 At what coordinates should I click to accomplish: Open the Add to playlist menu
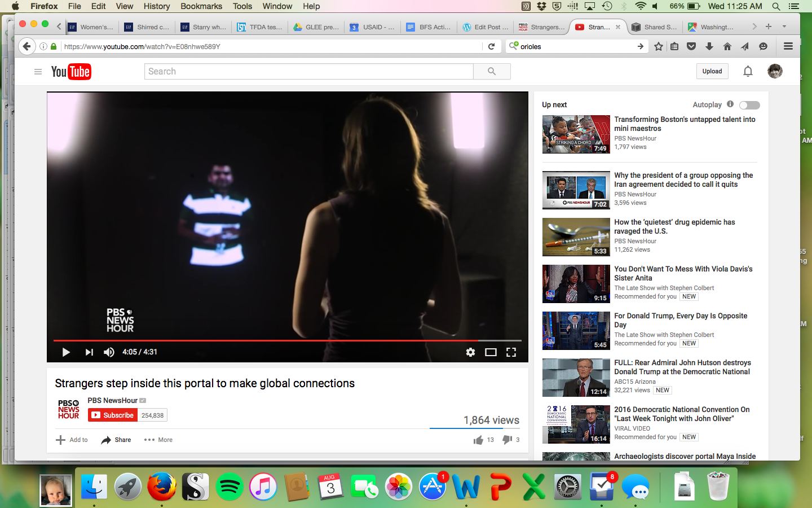point(72,440)
